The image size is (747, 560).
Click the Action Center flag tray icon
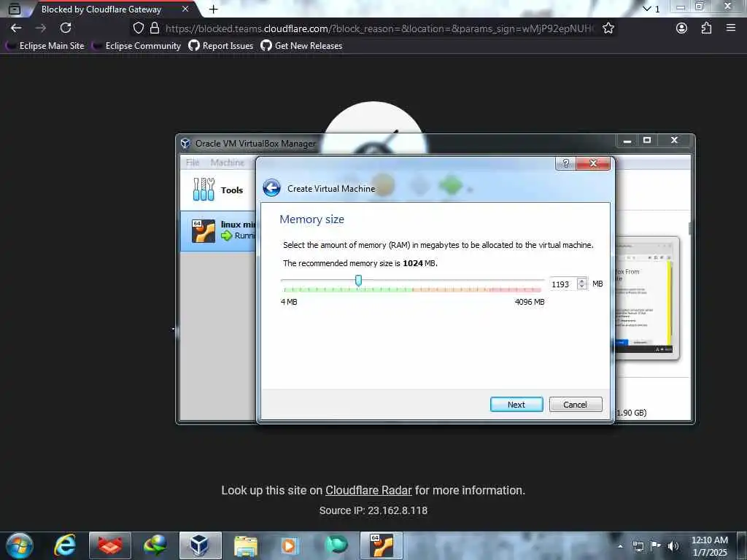[x=656, y=545]
